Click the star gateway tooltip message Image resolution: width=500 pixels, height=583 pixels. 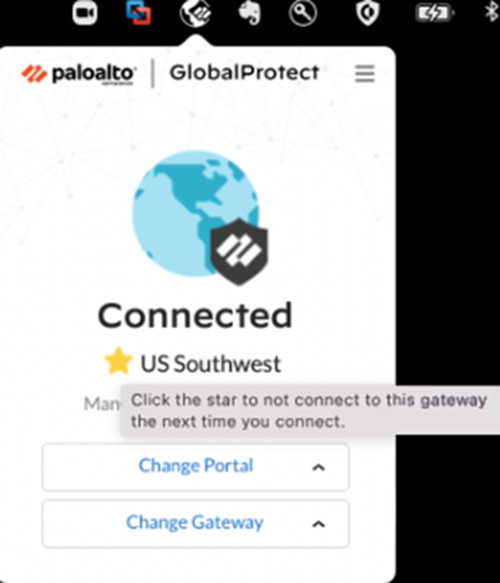coord(310,410)
